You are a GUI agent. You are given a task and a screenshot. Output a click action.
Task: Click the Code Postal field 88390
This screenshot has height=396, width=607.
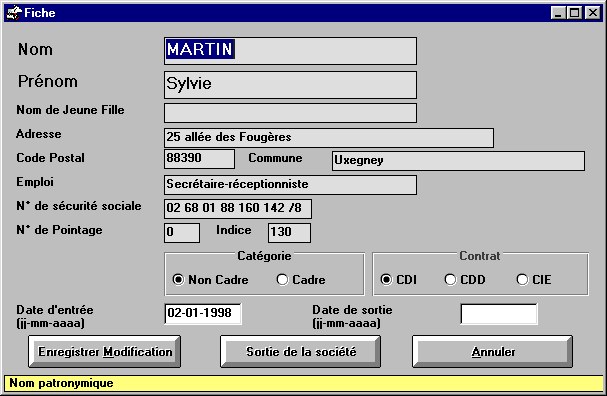pos(199,159)
